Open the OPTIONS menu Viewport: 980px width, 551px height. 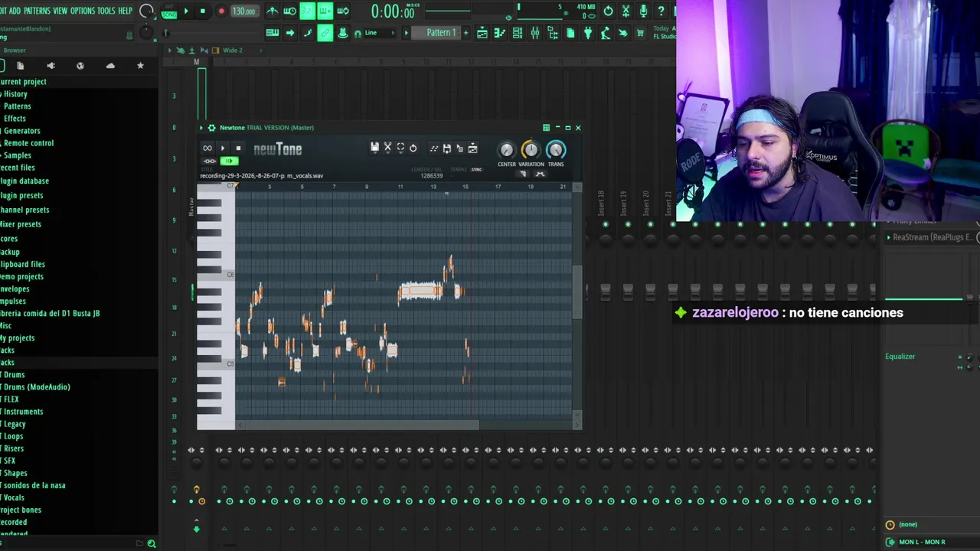(83, 11)
